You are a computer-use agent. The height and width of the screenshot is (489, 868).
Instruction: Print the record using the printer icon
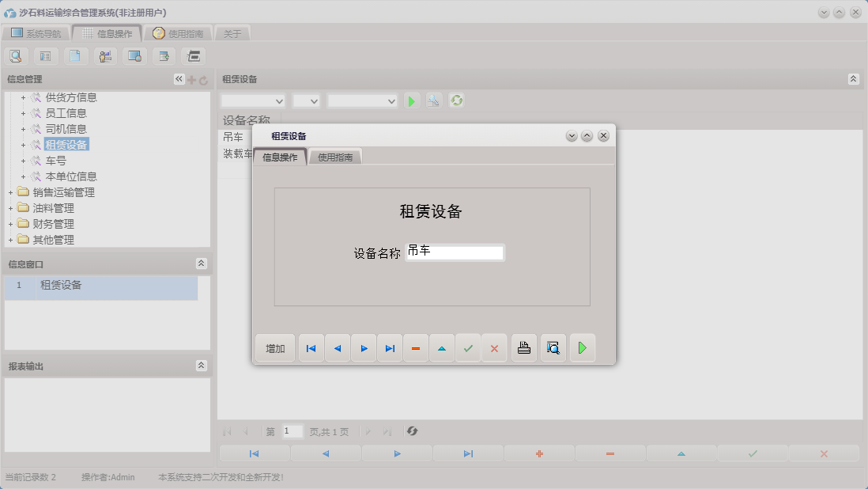tap(523, 347)
